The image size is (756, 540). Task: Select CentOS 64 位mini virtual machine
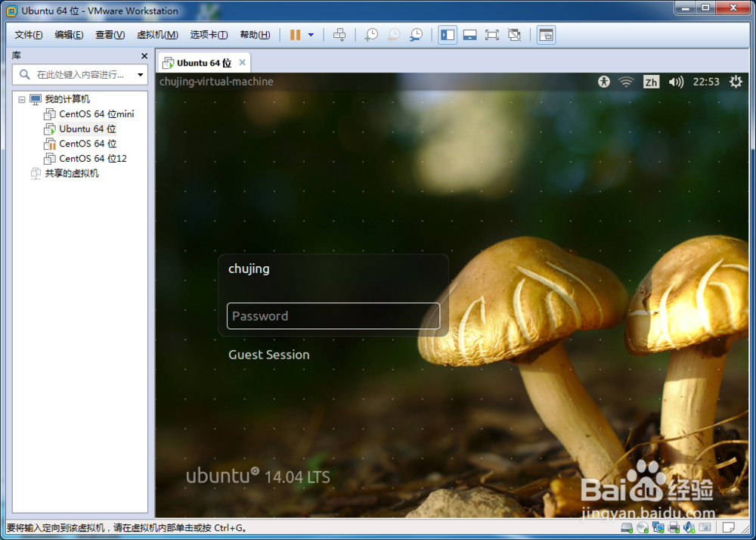coord(97,114)
